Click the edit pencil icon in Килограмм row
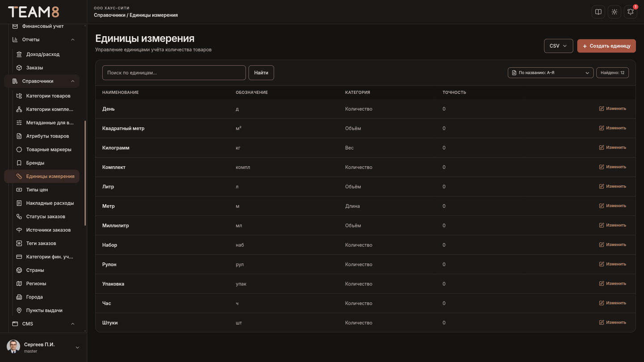The height and width of the screenshot is (362, 644). pyautogui.click(x=602, y=147)
